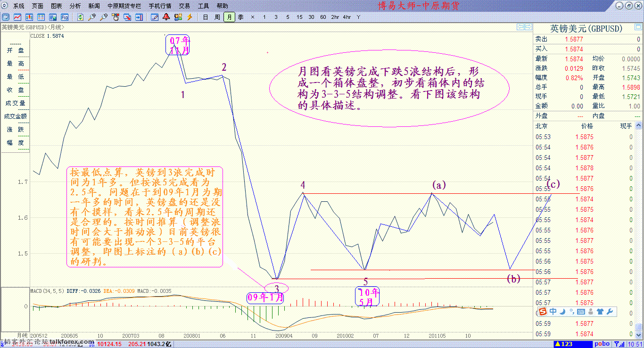644x348 pixels.
Task: Toggle Sogou moon half-width icon
Action: [561, 312]
